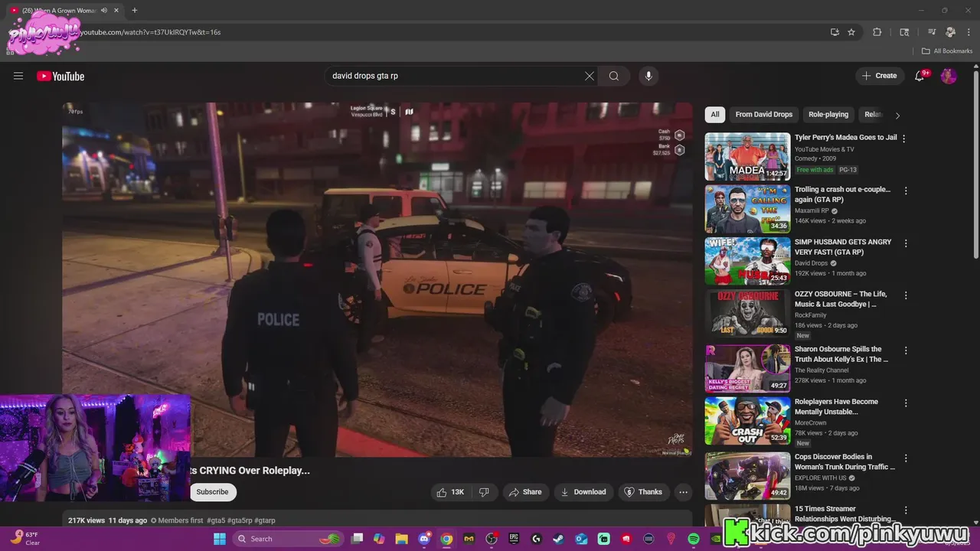Screen dimensions: 980x551
Task: Select From David Drops filter chip
Action: 764,115
